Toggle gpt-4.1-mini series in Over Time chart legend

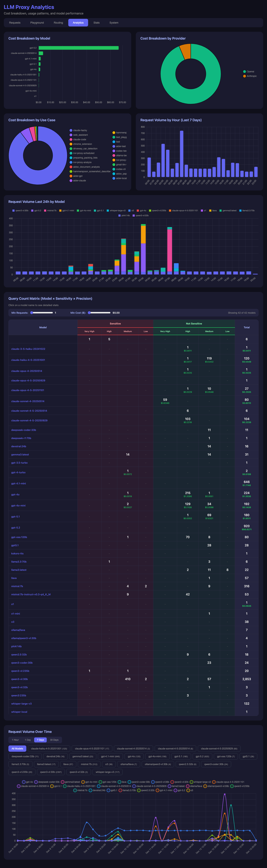157,790
